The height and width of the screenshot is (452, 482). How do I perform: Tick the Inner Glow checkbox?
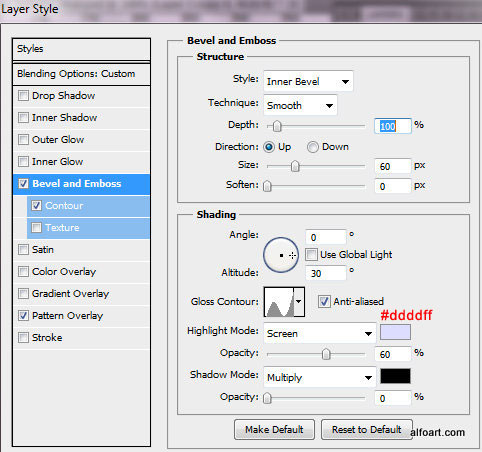click(x=23, y=162)
